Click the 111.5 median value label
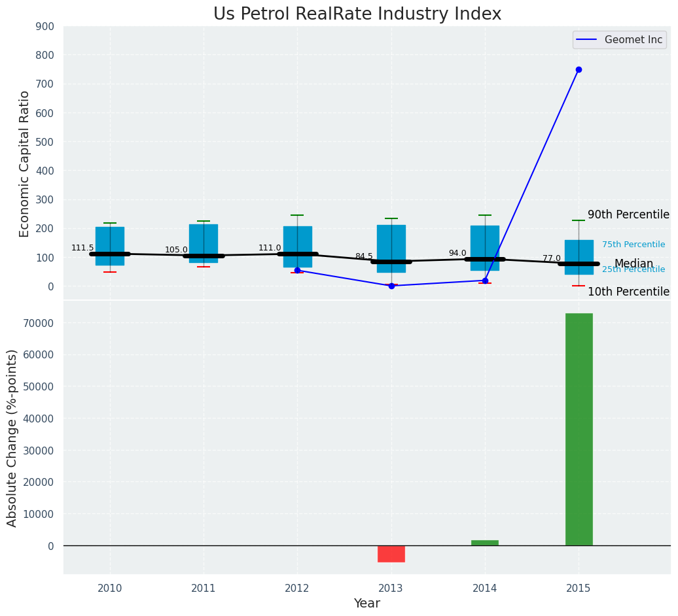This screenshot has height=616, width=678. pyautogui.click(x=82, y=248)
